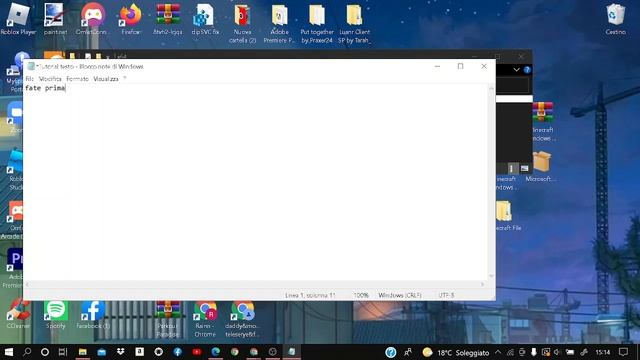The height and width of the screenshot is (360, 640).
Task: Open the Formato menu in Notepad
Action: (77, 79)
